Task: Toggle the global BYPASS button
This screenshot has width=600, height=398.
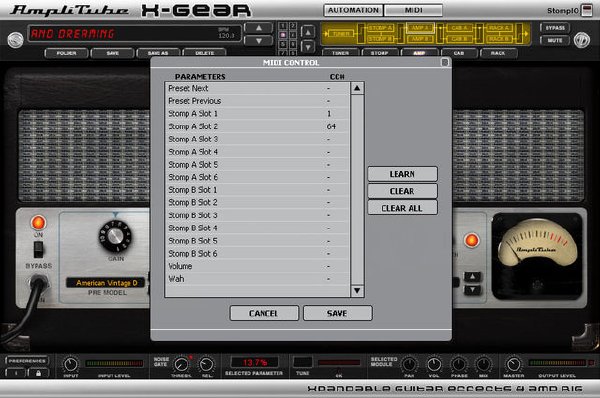Action: click(554, 28)
